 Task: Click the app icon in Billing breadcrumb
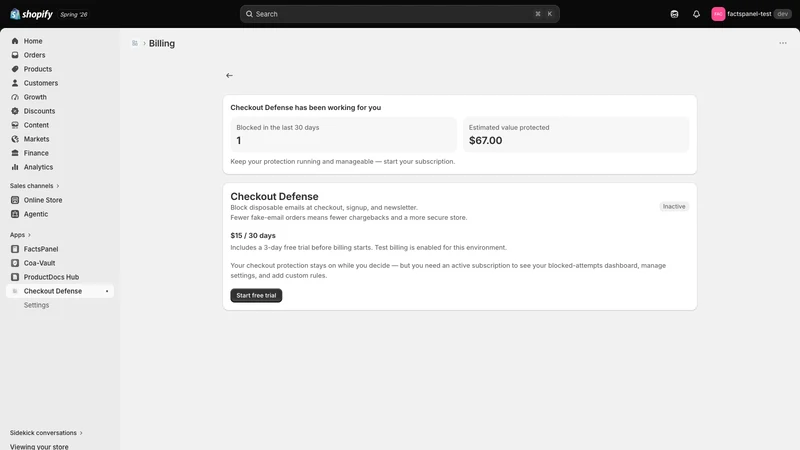click(x=135, y=43)
